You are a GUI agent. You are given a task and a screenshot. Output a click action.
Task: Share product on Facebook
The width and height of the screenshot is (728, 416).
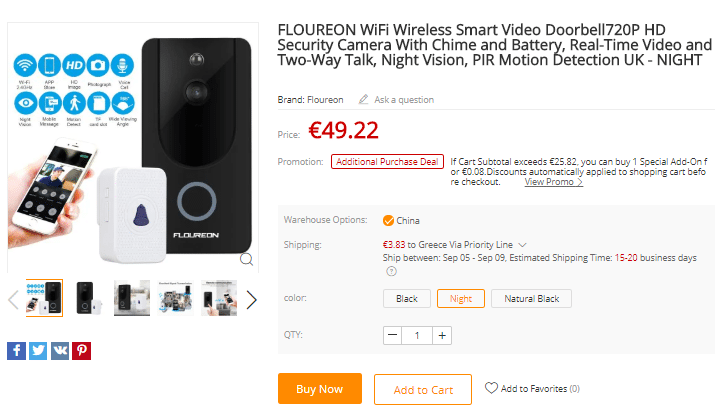pyautogui.click(x=16, y=350)
